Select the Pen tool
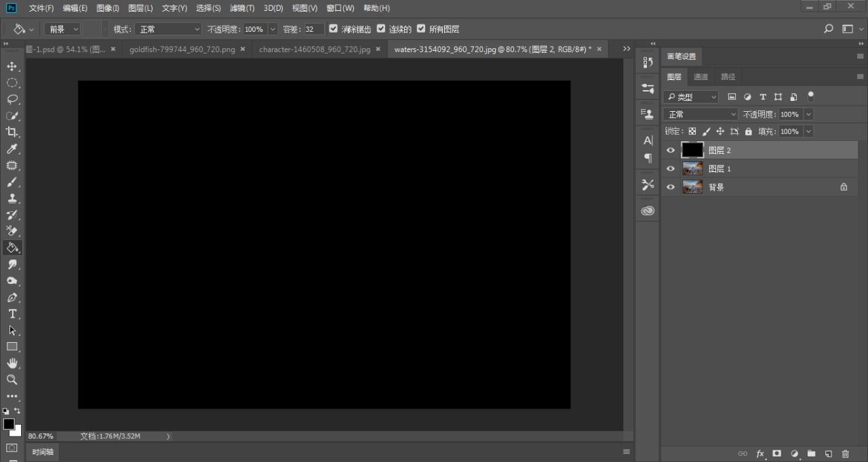 12,297
